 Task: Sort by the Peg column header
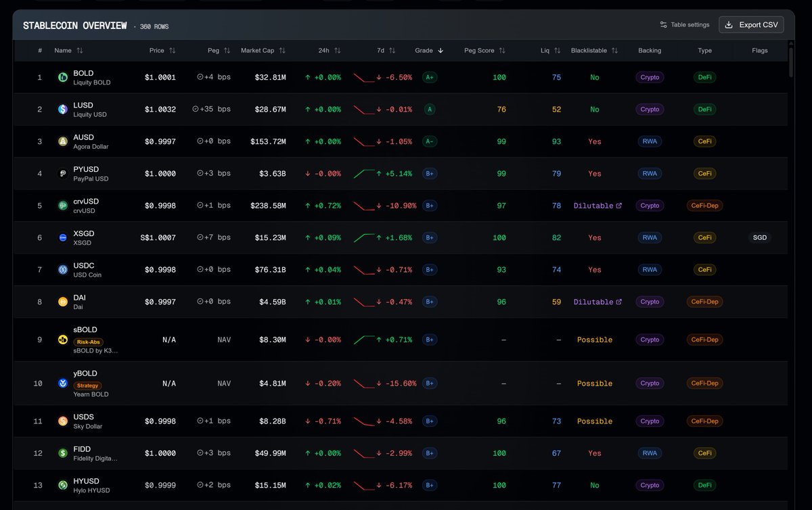coord(219,51)
